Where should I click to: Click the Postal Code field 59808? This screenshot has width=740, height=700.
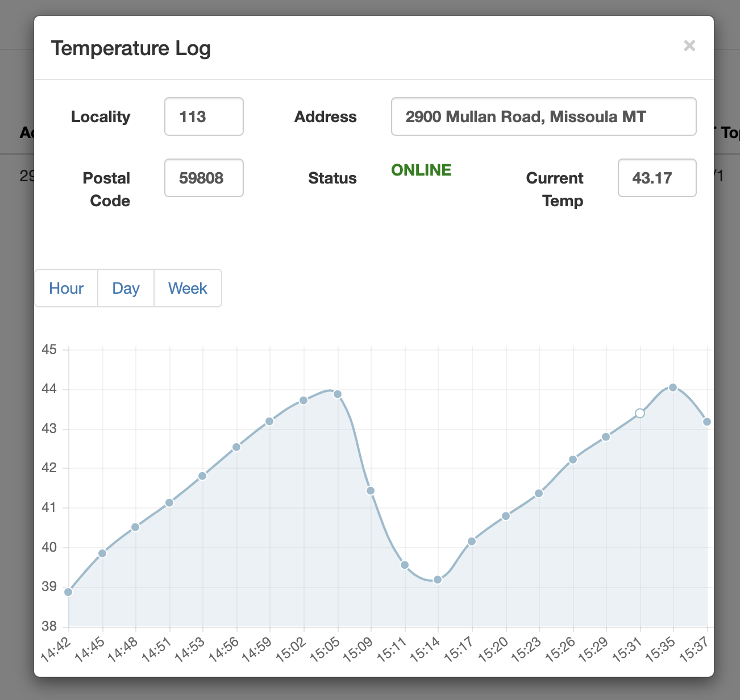(204, 178)
